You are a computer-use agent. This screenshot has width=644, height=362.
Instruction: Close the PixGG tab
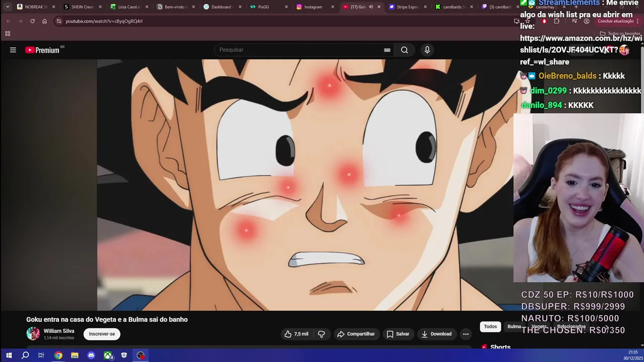click(x=286, y=7)
